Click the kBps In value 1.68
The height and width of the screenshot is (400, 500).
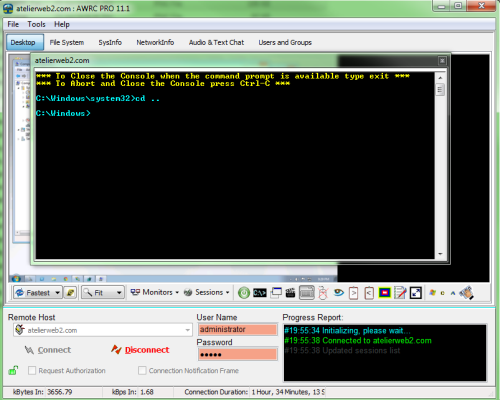click(x=147, y=392)
